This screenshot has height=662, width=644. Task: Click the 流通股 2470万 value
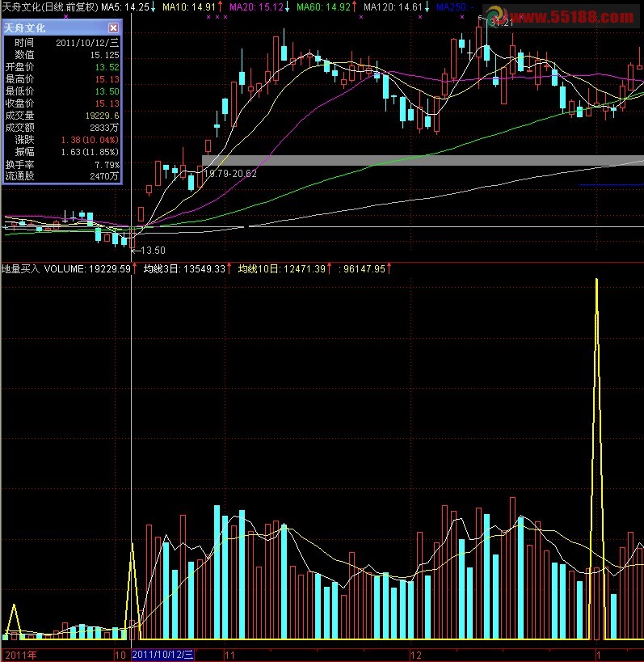coord(104,176)
